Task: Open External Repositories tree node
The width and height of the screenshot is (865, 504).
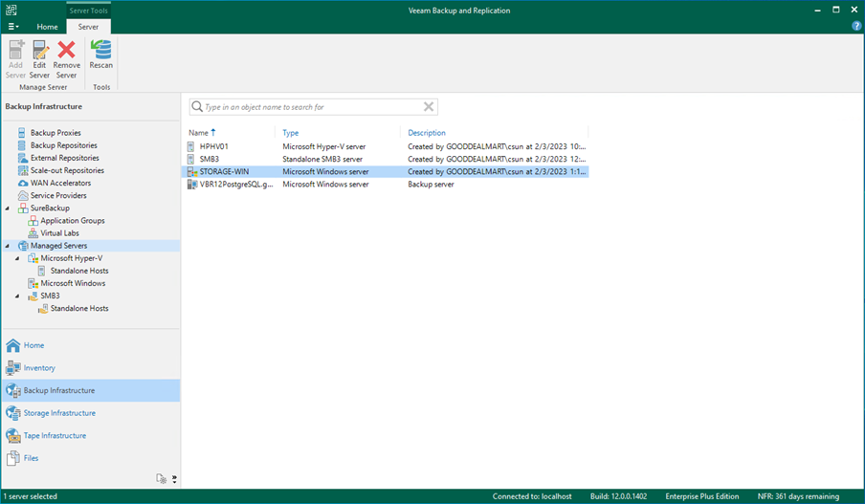Action: click(x=64, y=158)
